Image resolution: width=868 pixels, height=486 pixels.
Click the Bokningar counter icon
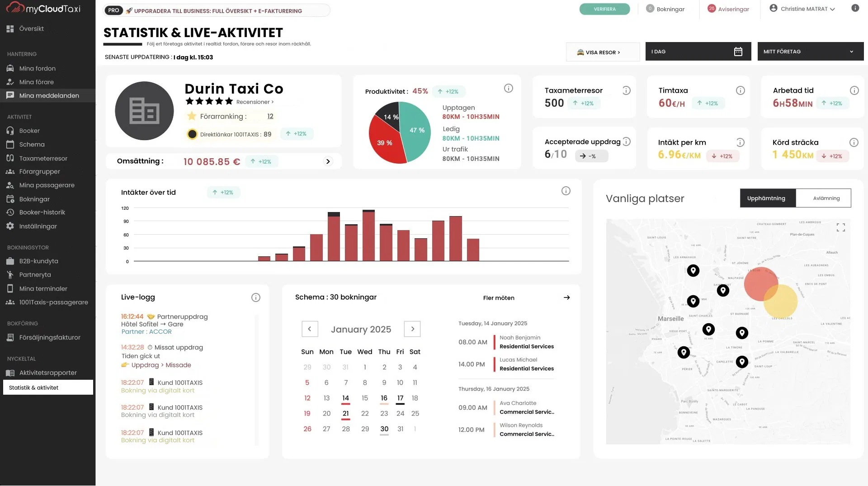(650, 9)
